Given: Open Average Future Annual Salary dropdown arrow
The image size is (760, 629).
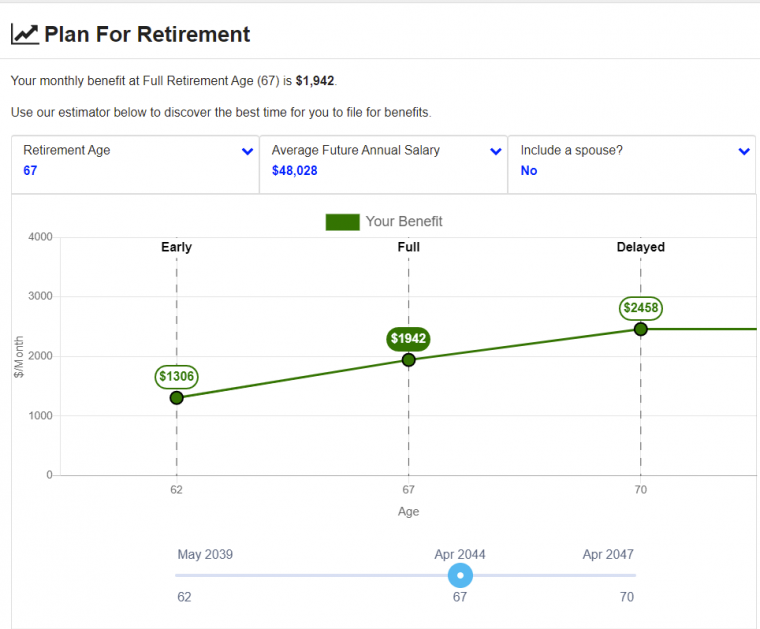Looking at the screenshot, I should pos(495,152).
